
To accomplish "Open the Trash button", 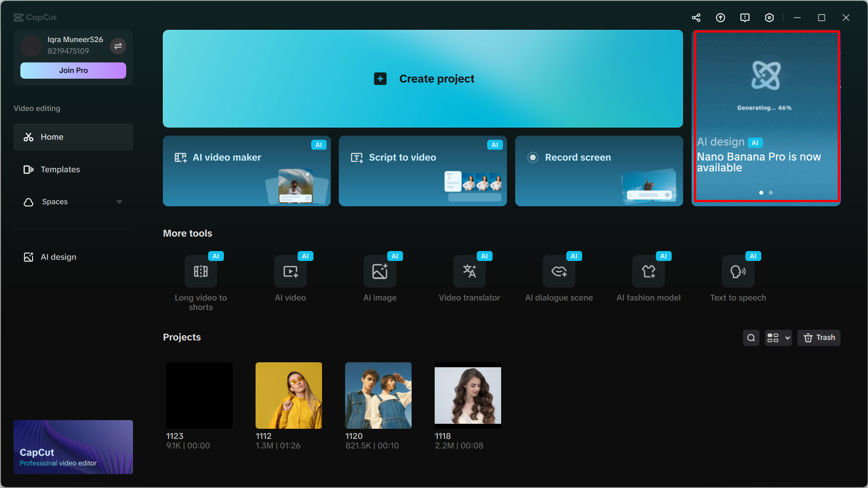I will click(819, 338).
